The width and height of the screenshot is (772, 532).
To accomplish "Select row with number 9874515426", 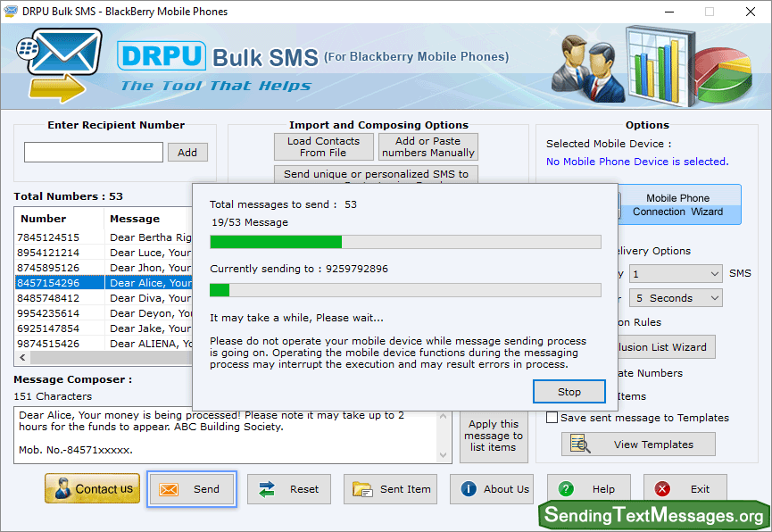I will pos(104,344).
